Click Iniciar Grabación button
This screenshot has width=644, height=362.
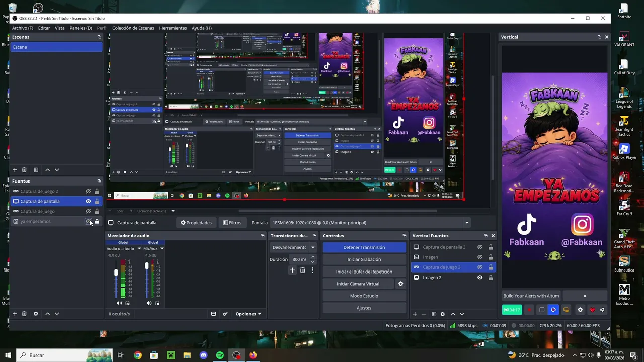(x=364, y=259)
